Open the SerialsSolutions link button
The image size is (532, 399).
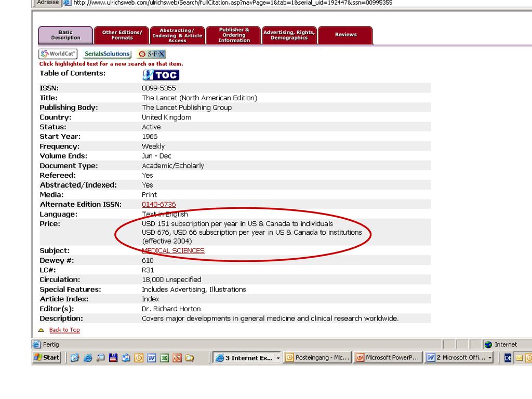107,54
